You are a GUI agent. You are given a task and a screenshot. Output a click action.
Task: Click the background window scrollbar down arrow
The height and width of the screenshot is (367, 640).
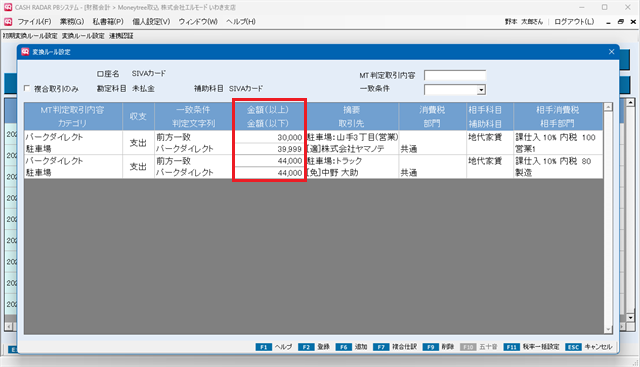click(x=630, y=318)
